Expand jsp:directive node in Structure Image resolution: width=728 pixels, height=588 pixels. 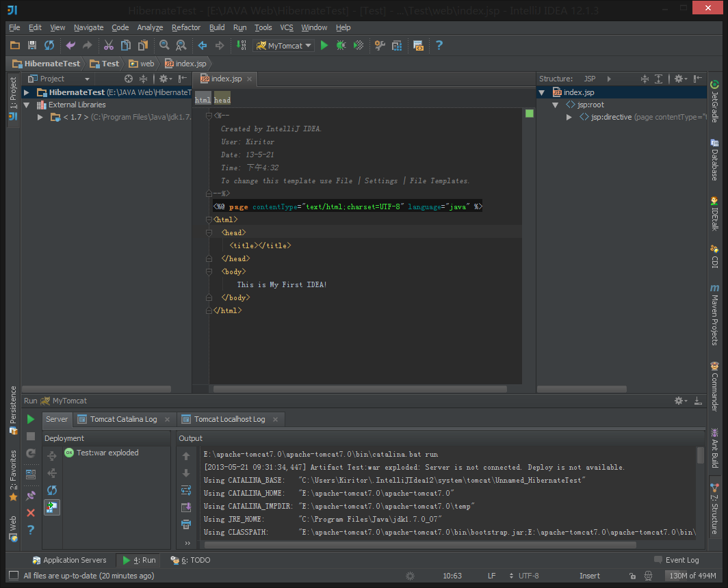[x=569, y=118]
